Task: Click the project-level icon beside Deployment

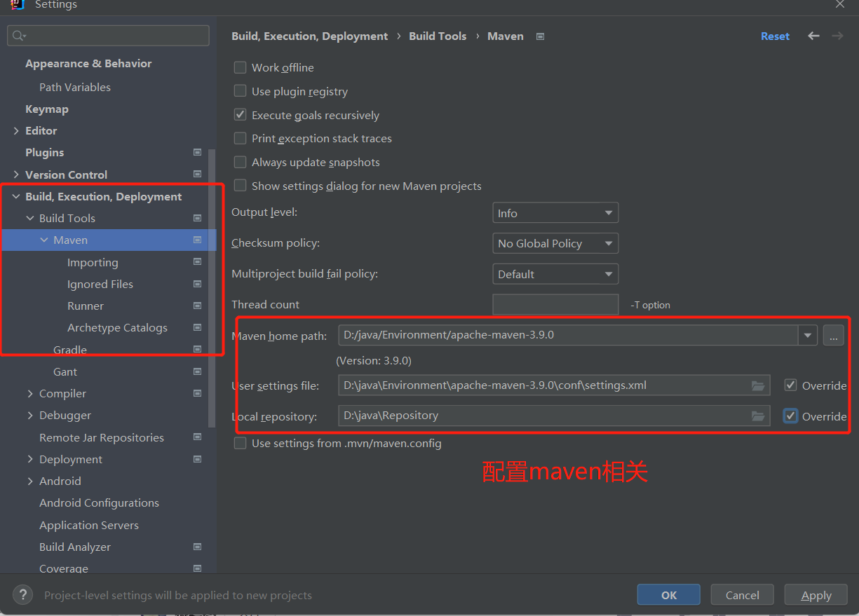Action: click(x=197, y=459)
